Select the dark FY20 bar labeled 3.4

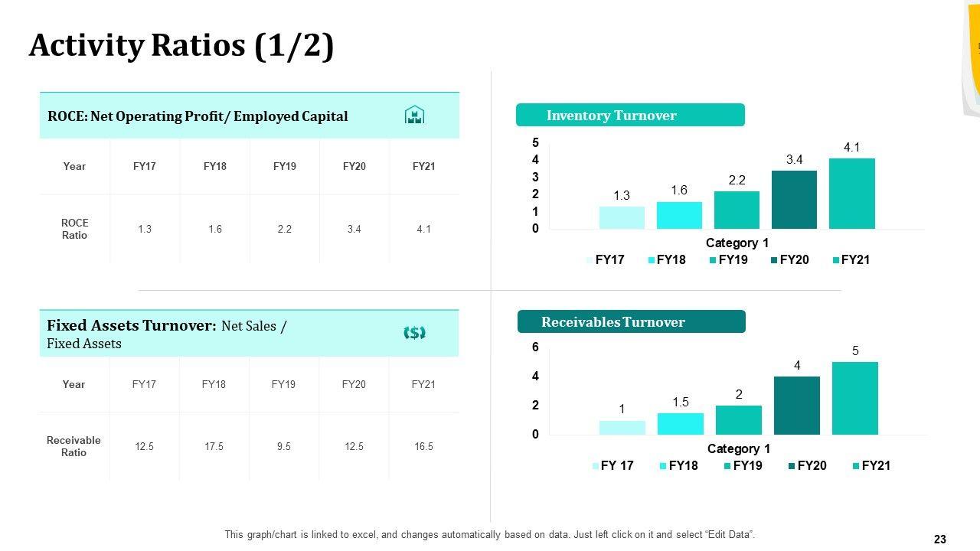click(794, 200)
